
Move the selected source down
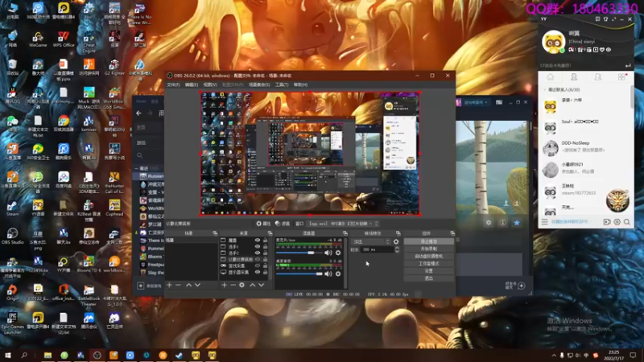click(261, 285)
